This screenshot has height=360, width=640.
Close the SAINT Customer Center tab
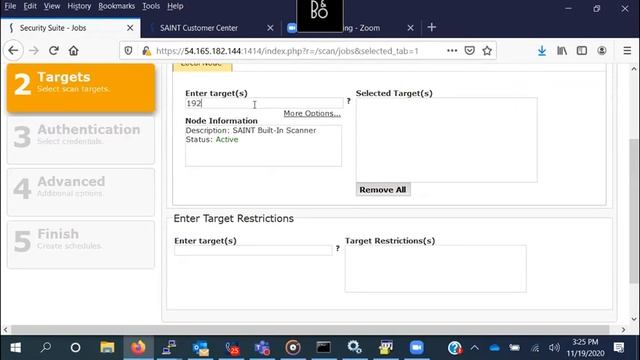(x=270, y=28)
